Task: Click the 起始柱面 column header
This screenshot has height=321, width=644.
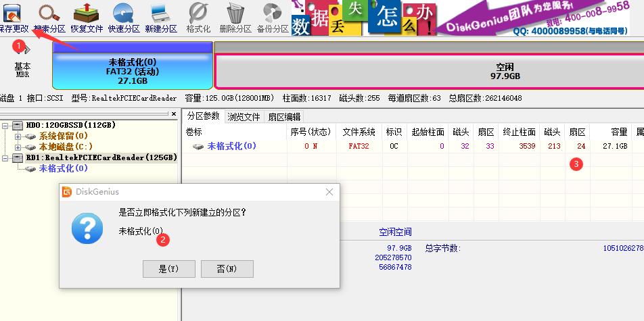Action: coord(428,132)
